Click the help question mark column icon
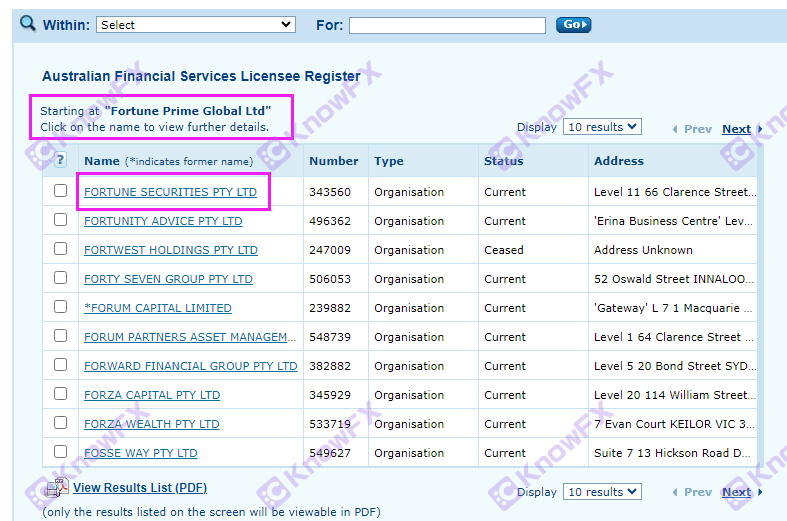 (x=60, y=160)
